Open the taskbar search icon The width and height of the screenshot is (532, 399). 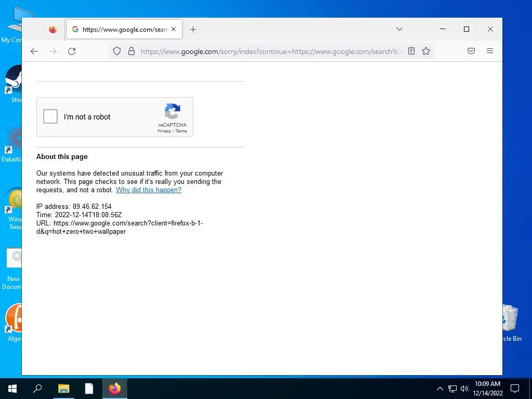pyautogui.click(x=37, y=389)
